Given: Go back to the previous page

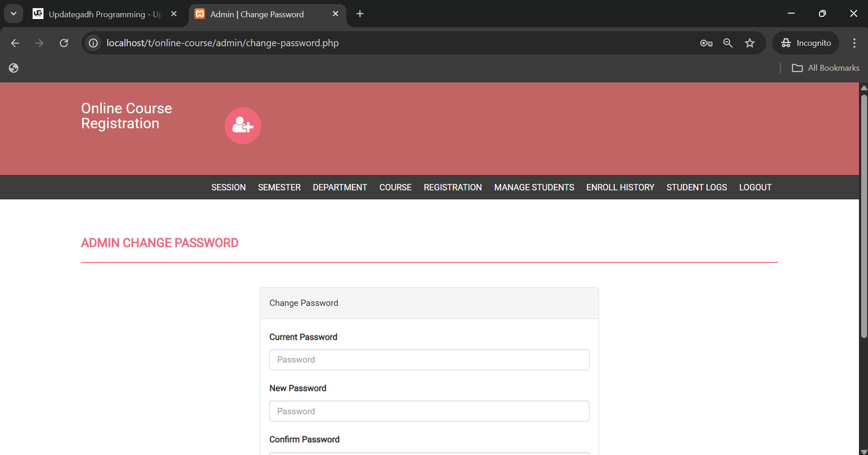Looking at the screenshot, I should point(15,43).
